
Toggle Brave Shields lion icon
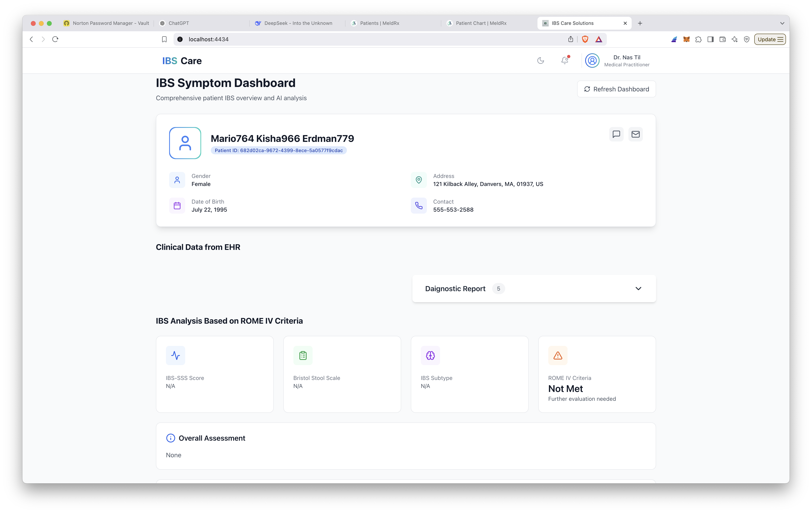point(585,39)
